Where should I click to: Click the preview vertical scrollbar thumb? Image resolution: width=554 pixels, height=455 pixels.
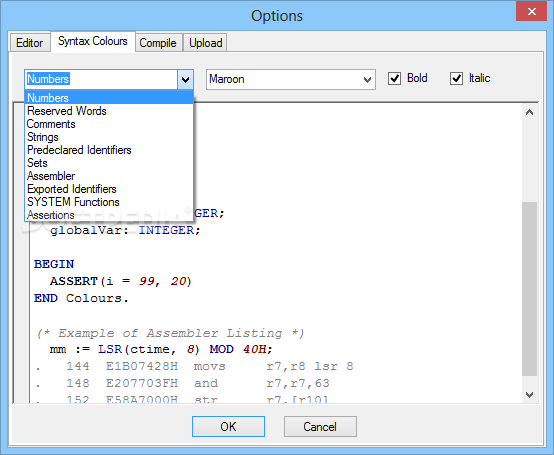pos(529,289)
